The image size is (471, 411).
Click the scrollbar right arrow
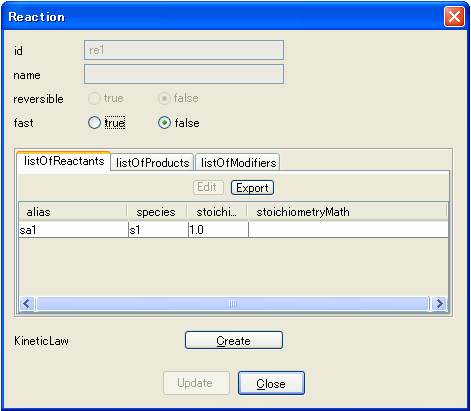click(x=439, y=304)
